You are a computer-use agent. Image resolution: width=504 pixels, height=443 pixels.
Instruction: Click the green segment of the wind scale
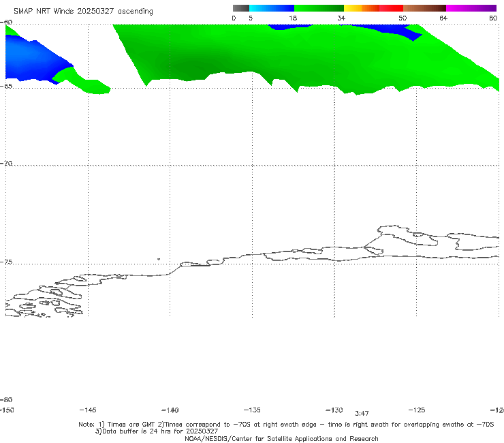pyautogui.click(x=319, y=8)
